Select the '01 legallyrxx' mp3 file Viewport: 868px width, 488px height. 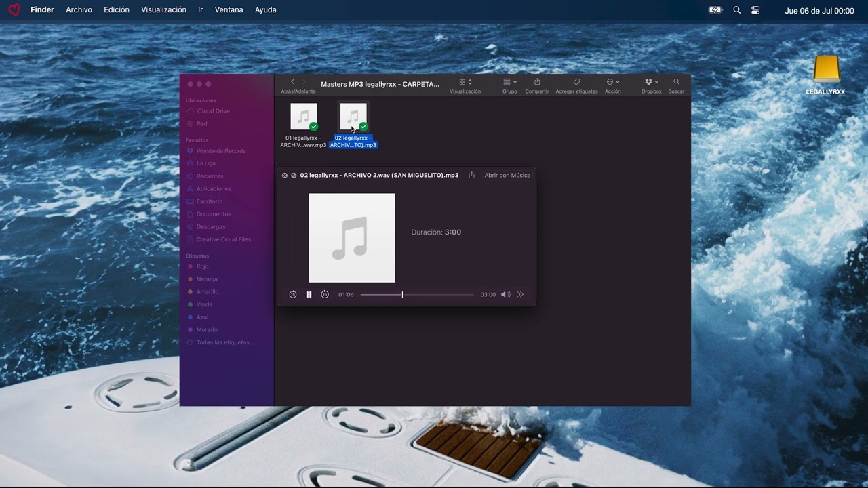coord(303,125)
